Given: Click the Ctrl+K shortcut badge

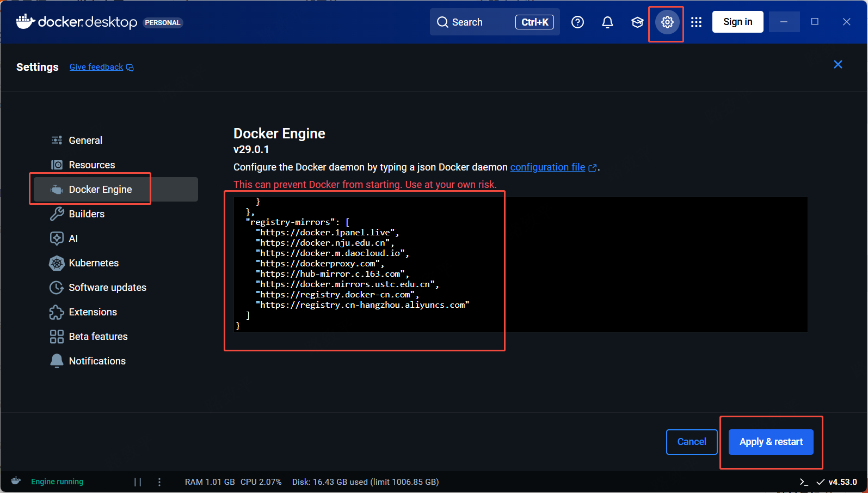Looking at the screenshot, I should [534, 22].
